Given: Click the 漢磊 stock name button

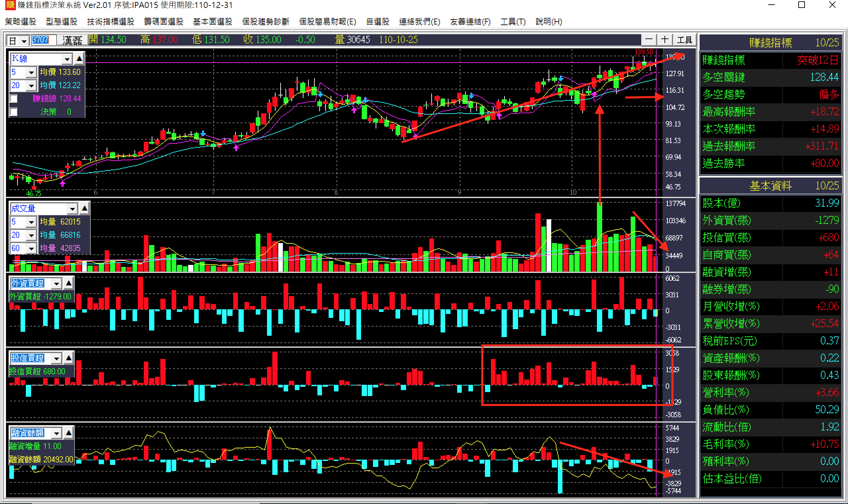Looking at the screenshot, I should [72, 40].
